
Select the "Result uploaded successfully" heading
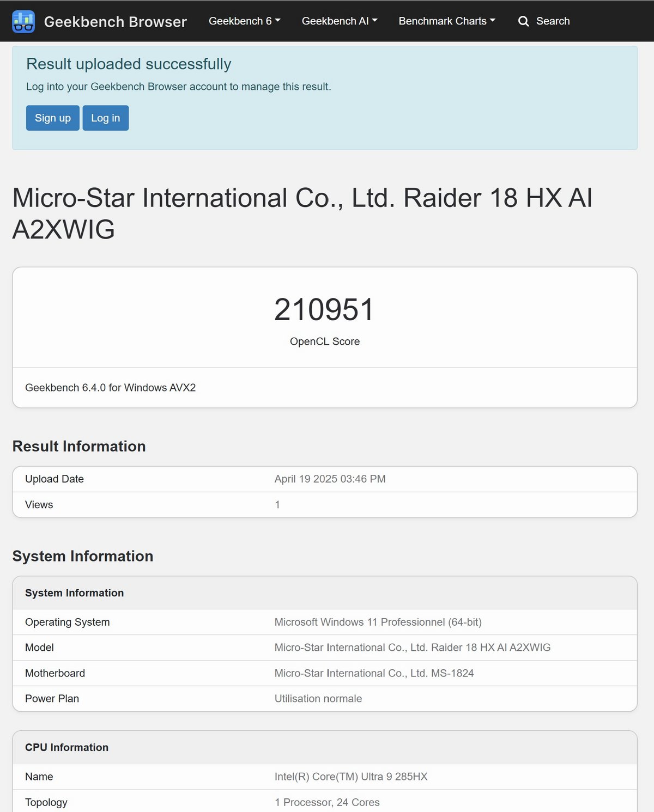click(x=129, y=64)
